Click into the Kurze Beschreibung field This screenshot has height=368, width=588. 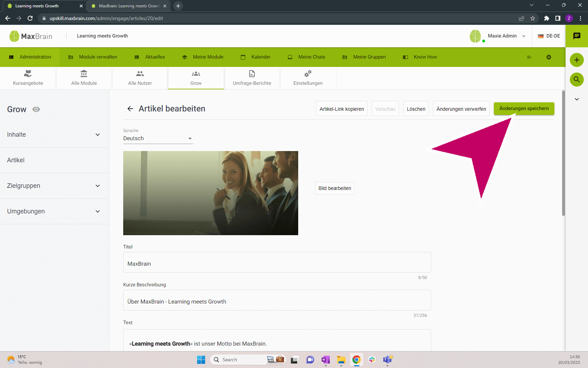277,300
